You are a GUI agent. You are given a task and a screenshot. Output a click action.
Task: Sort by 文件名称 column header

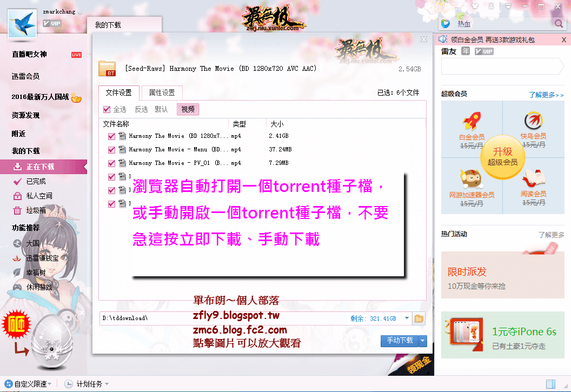pos(116,124)
